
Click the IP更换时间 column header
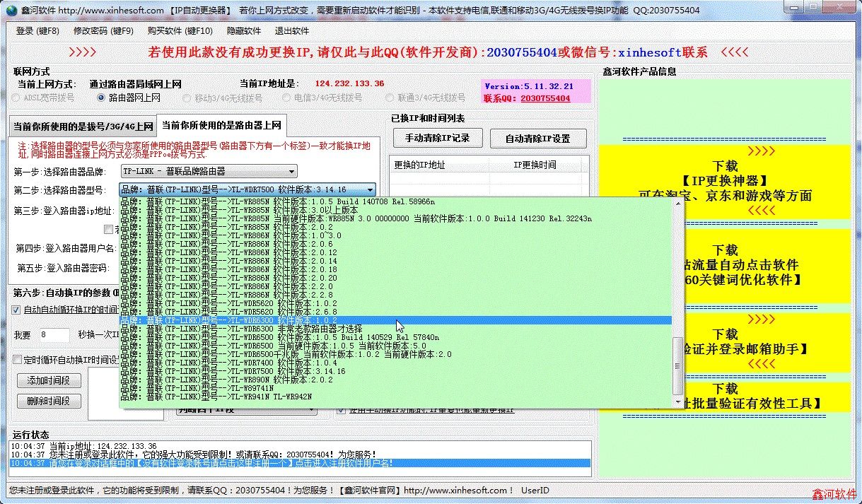point(535,165)
